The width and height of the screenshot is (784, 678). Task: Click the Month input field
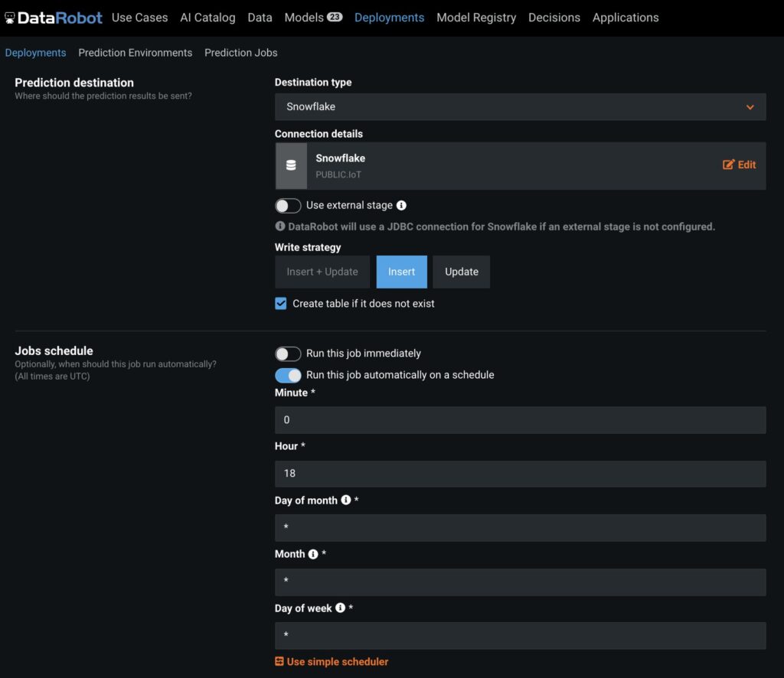click(x=521, y=582)
